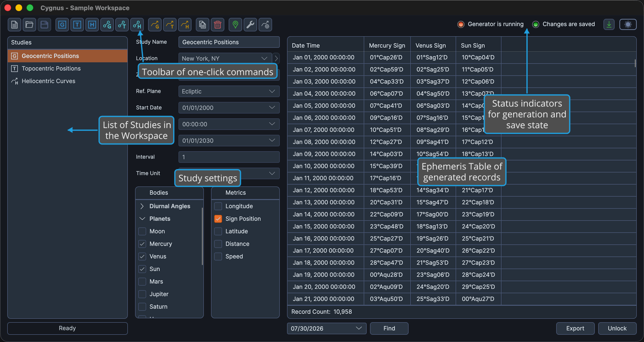This screenshot has width=644, height=342.
Task: Open the 00:00:00 time dropdown
Action: 229,124
